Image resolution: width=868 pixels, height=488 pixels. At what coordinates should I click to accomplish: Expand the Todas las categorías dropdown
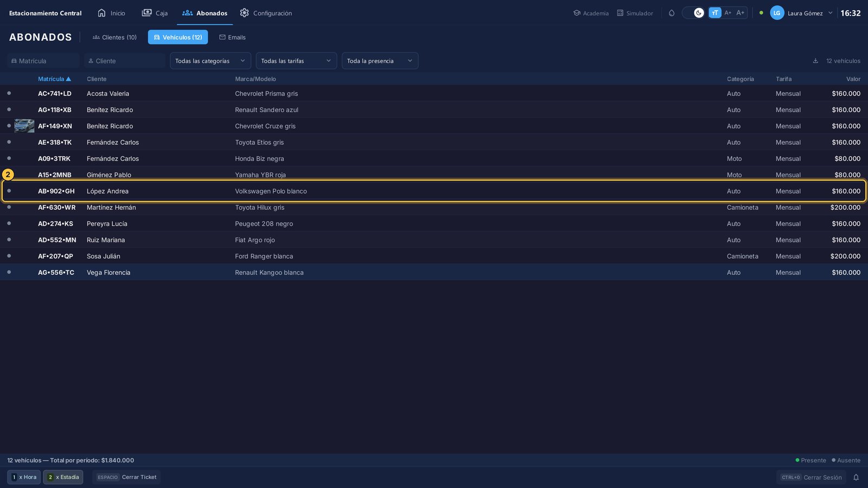(x=210, y=61)
